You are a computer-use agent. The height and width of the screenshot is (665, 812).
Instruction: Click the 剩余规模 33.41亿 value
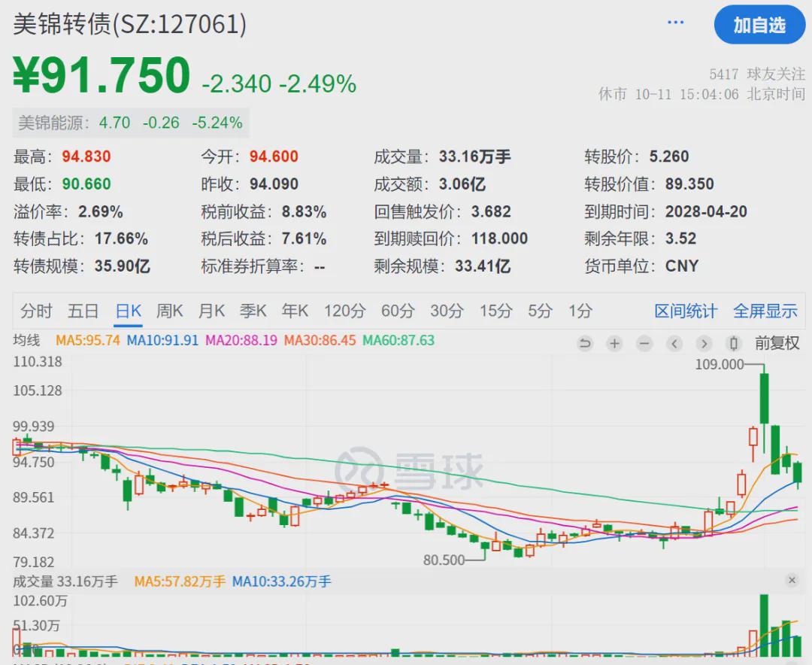coord(483,266)
